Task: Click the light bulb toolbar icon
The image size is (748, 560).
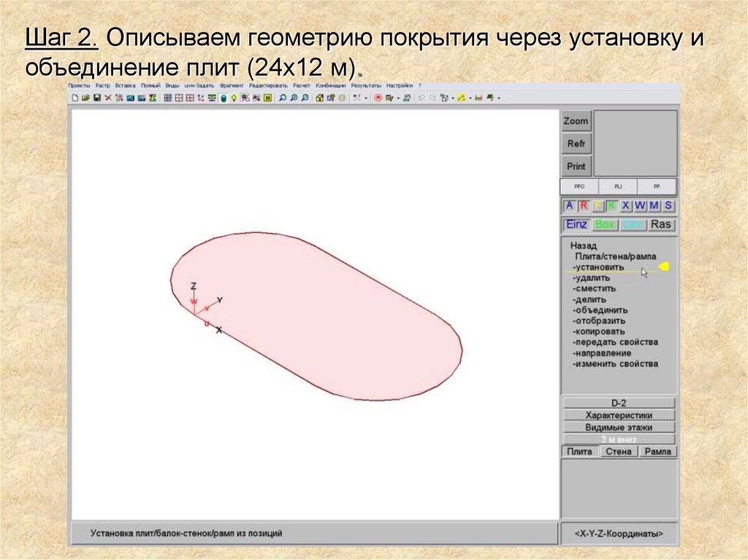Action: tap(234, 97)
